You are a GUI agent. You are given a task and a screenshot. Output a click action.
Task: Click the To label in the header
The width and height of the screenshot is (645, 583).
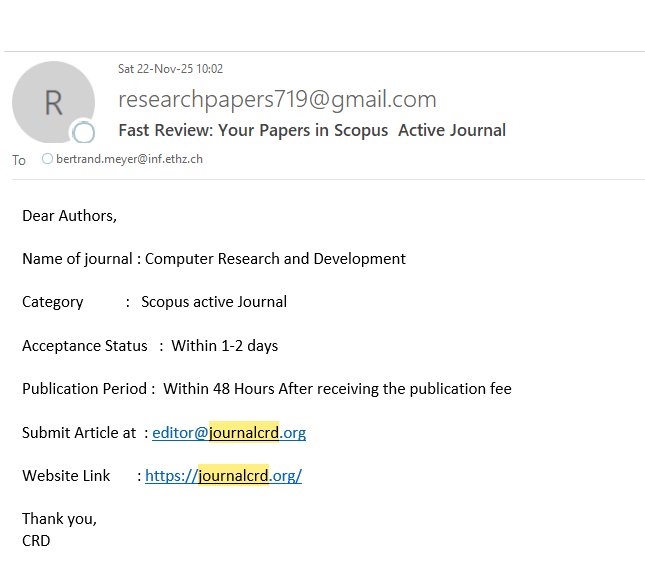click(18, 160)
